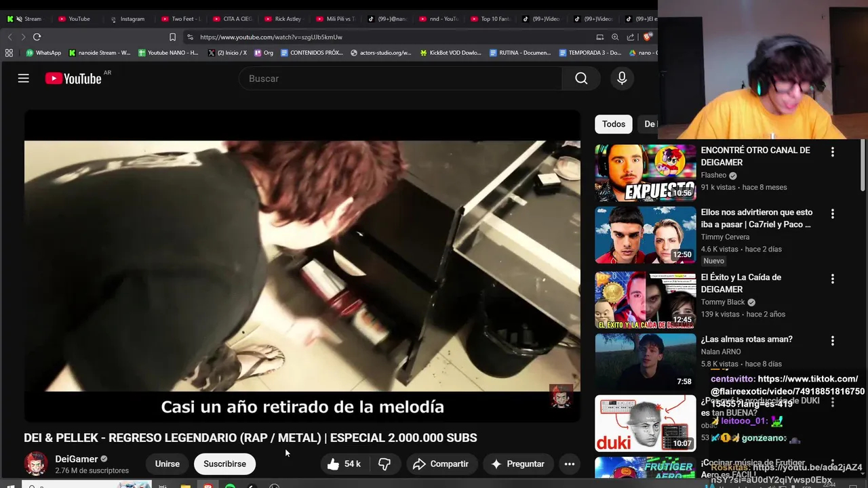Visit the Flasheo channel name

tap(713, 175)
